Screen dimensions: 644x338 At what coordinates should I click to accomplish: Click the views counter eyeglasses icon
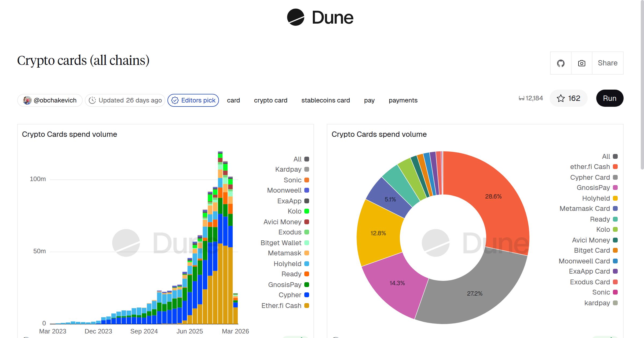[x=521, y=98]
